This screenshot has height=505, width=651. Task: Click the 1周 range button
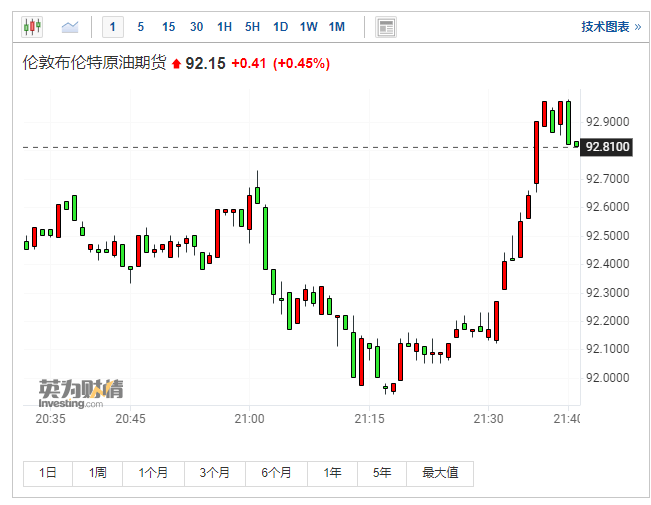98,473
